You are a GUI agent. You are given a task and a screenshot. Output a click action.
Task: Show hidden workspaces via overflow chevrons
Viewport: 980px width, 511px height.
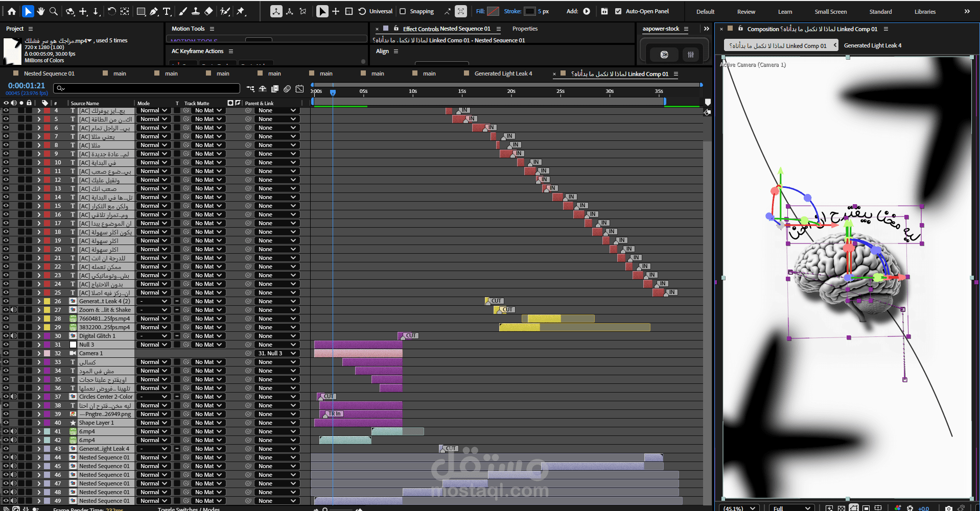click(x=967, y=11)
